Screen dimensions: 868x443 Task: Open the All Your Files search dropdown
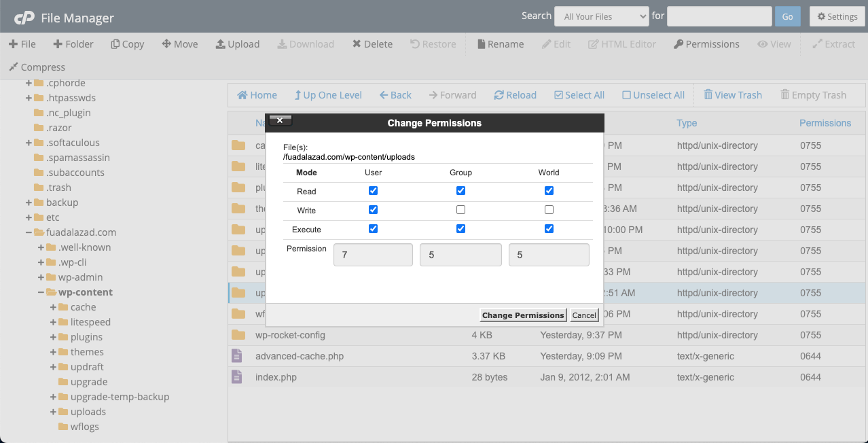pos(602,16)
